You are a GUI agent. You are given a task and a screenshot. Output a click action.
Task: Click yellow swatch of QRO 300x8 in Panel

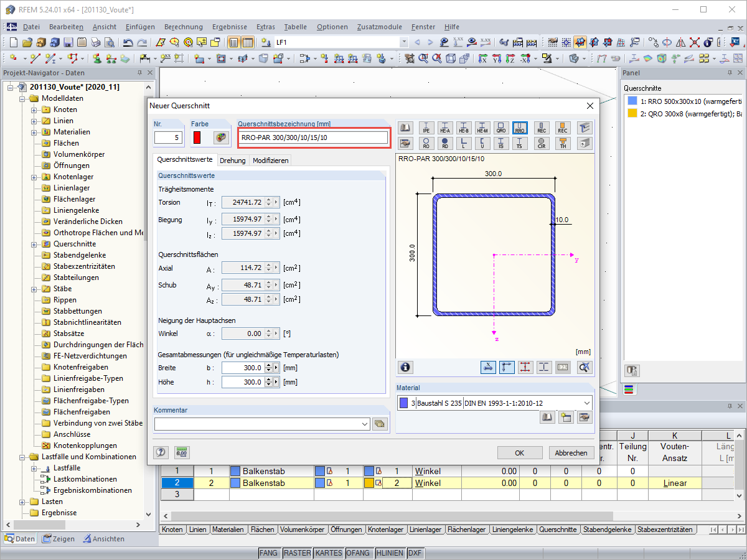point(632,113)
